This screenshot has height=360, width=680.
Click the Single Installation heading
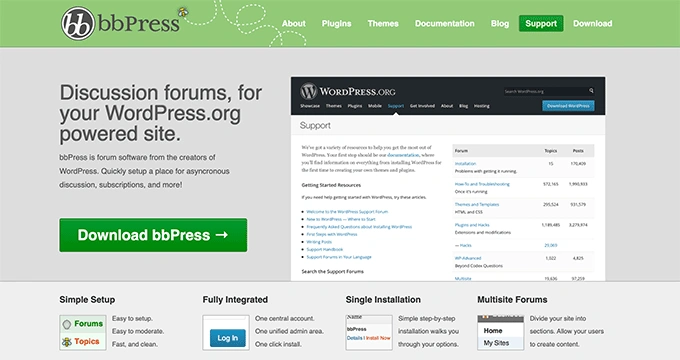pos(383,300)
